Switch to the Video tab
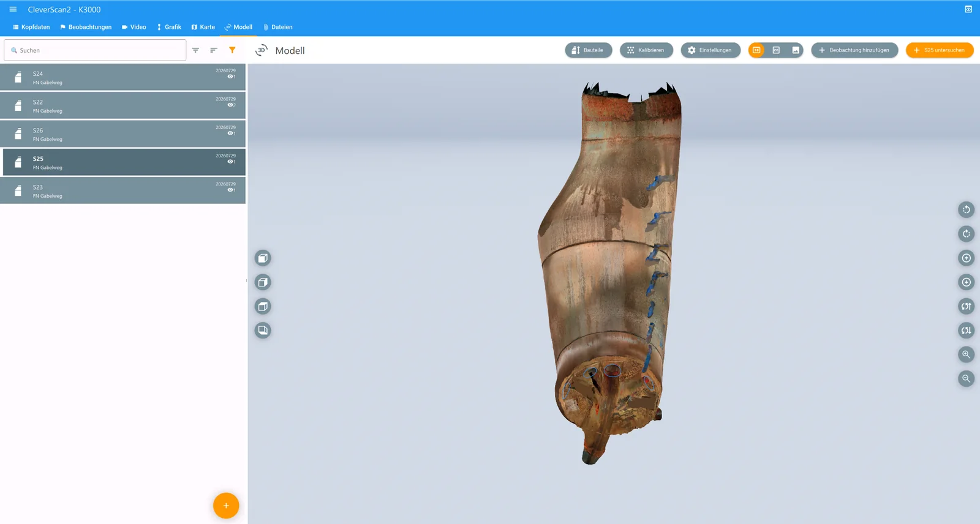Screen dimensions: 980x524 [134, 27]
